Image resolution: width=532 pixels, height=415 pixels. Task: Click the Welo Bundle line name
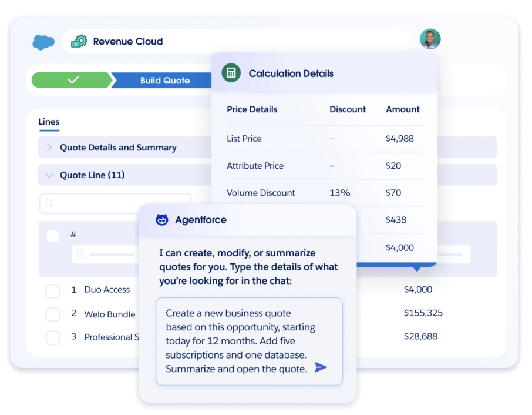coord(110,314)
